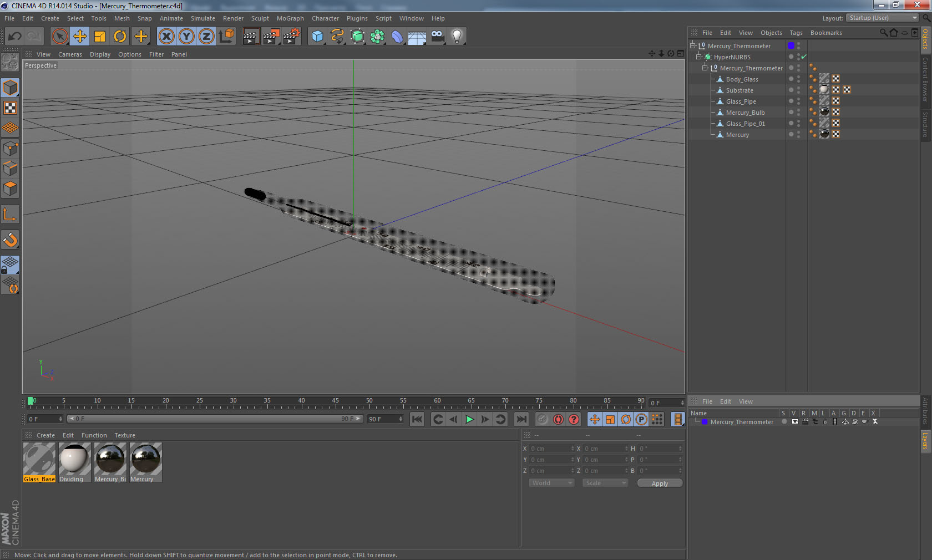Go to start of animation
The height and width of the screenshot is (560, 932).
point(417,419)
